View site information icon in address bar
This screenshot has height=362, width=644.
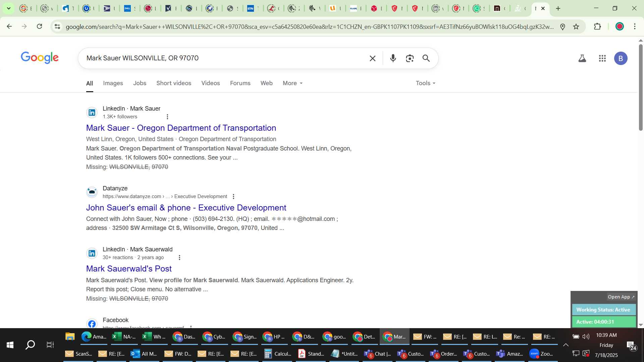pos(57,26)
